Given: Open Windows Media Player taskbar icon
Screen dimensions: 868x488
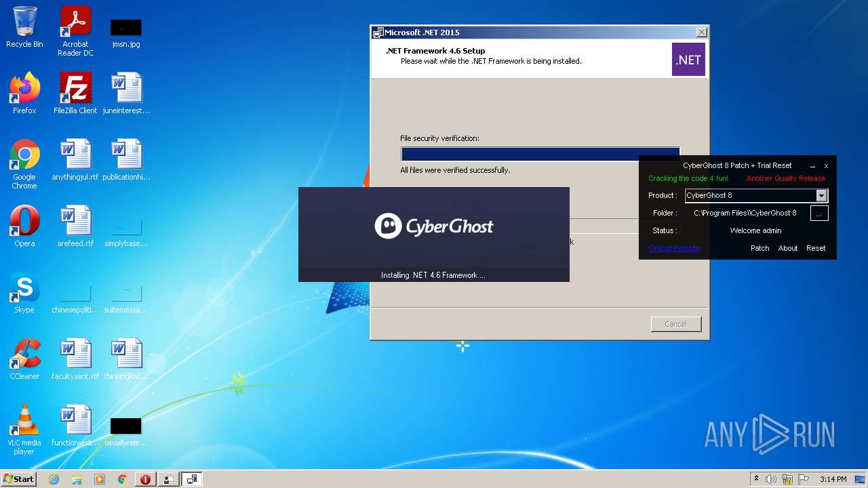Looking at the screenshot, I should click(x=100, y=479).
